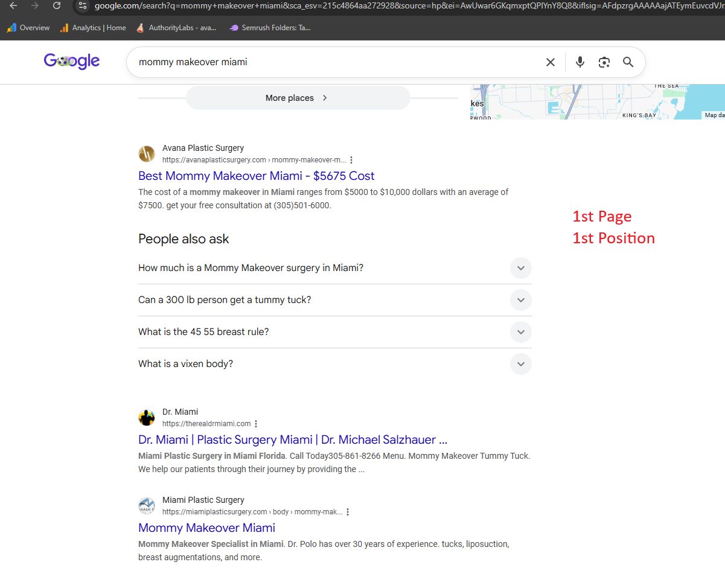The height and width of the screenshot is (588, 725).
Task: Open the Overview bookmark
Action: 28,28
